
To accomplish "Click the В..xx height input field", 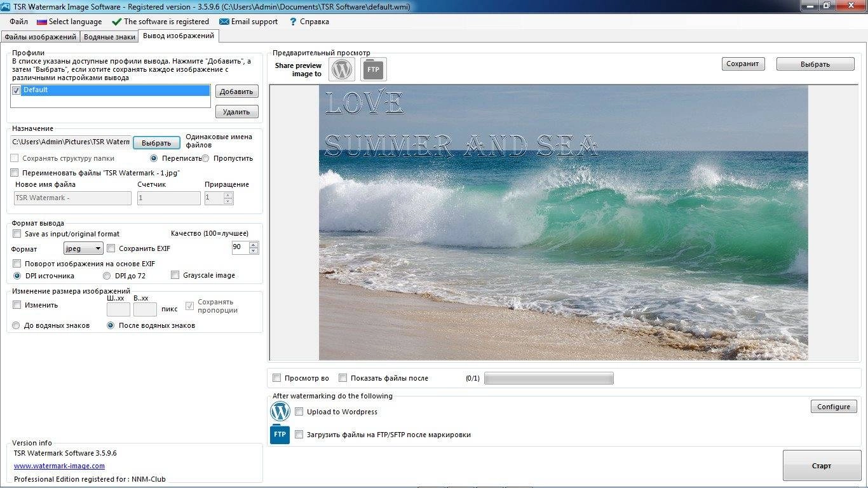I will [145, 309].
